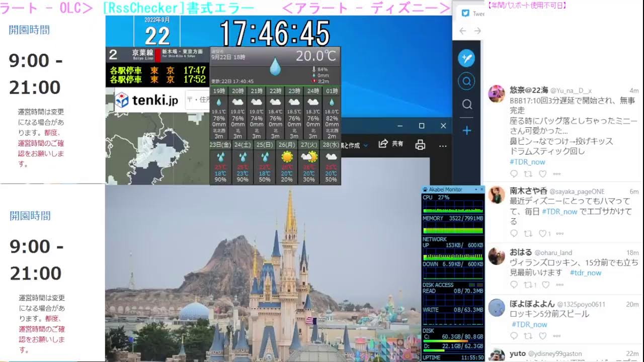Select the 23日(金) daily forecast cell

[x=220, y=162]
